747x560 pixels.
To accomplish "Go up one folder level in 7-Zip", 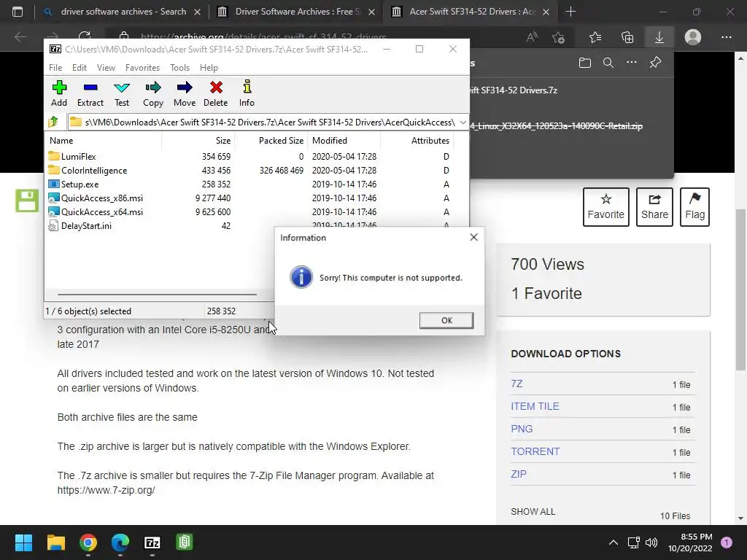I will pos(53,122).
